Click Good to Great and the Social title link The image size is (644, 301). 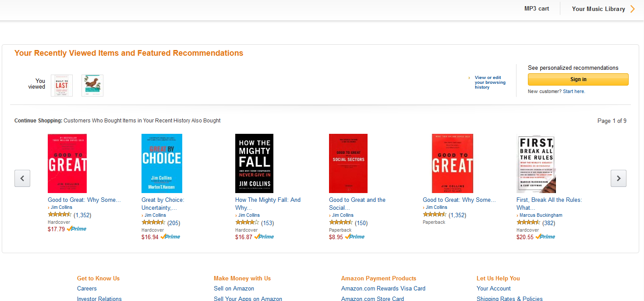[x=357, y=204]
